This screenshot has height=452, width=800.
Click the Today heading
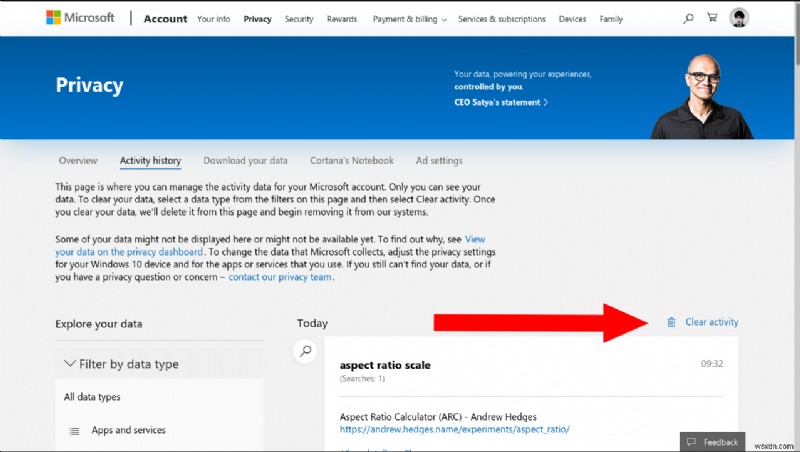312,323
